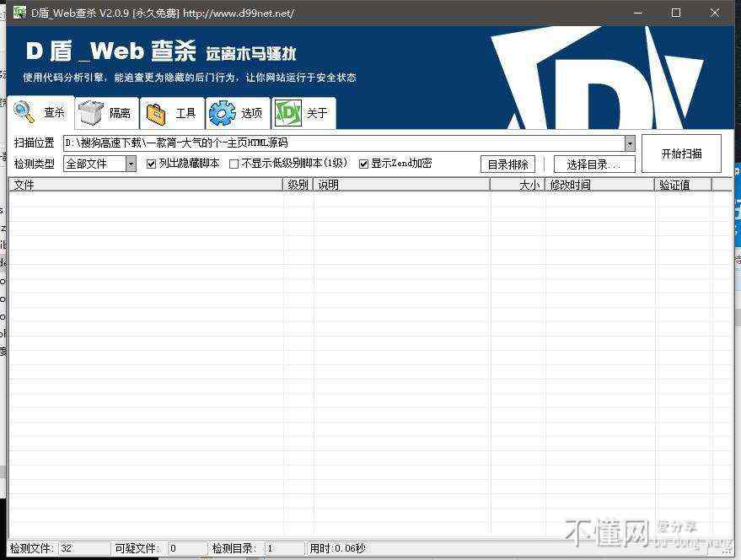Click the 检测文件 count value 32
The height and width of the screenshot is (560, 741).
point(66,548)
